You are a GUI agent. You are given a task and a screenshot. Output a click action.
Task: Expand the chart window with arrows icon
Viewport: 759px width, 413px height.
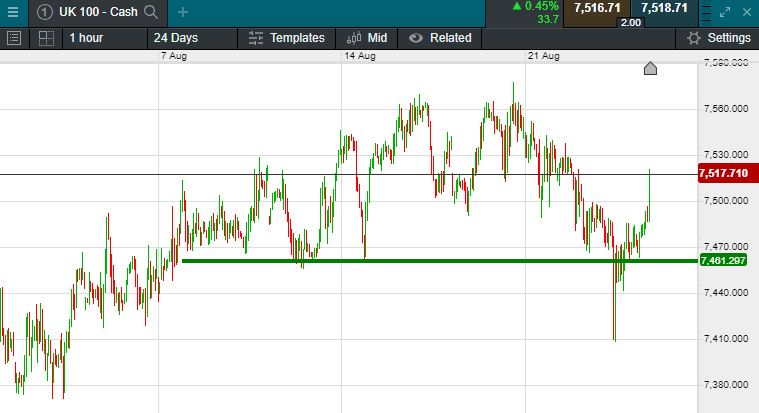coord(725,13)
